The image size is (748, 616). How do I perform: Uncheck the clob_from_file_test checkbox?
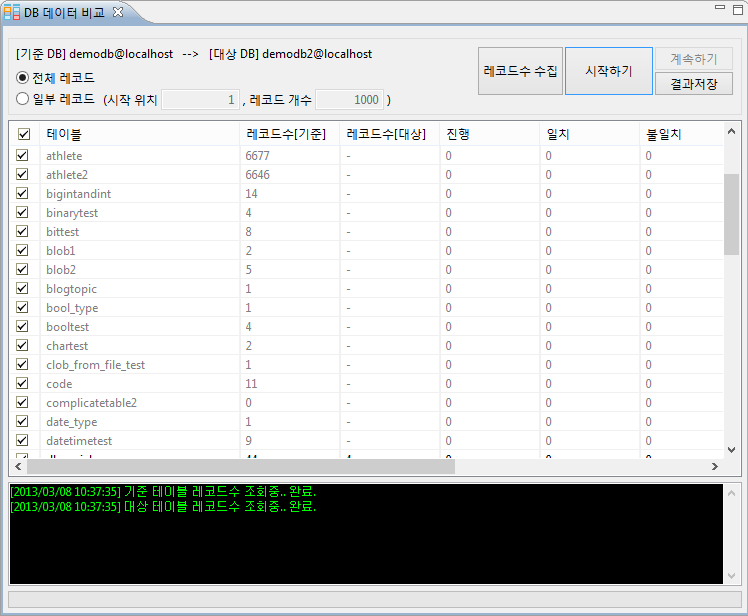click(x=22, y=365)
